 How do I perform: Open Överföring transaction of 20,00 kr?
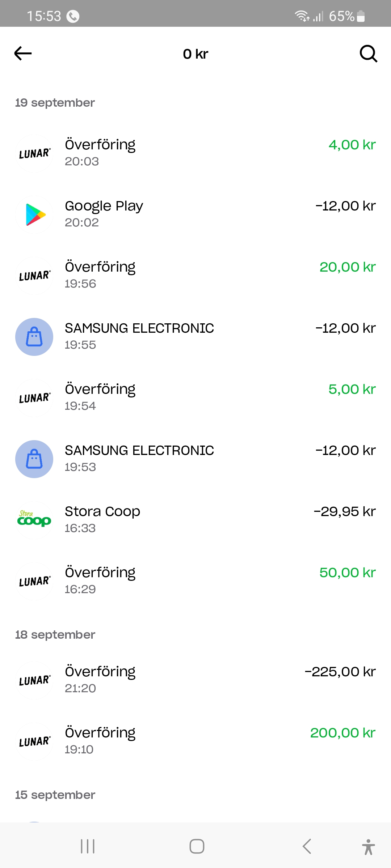pos(195,275)
